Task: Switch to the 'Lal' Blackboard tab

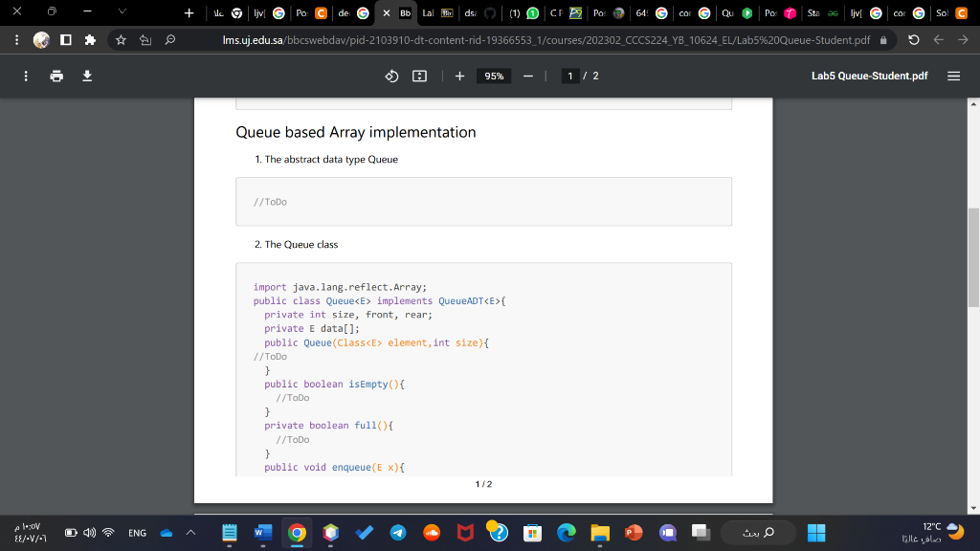Action: click(437, 12)
